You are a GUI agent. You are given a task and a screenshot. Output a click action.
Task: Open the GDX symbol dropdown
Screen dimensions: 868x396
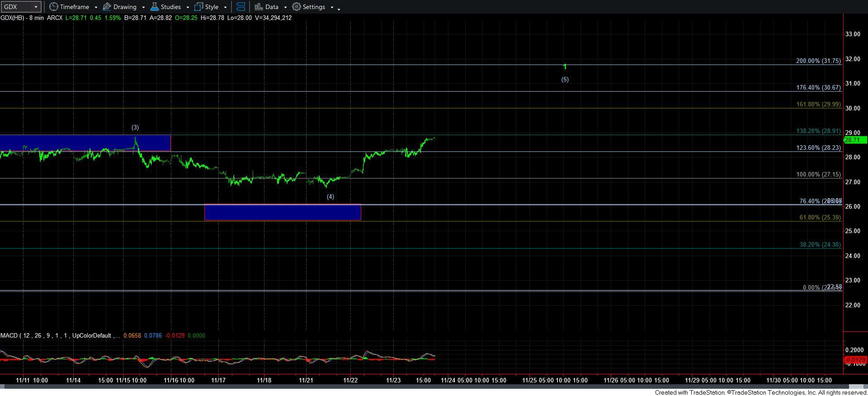(36, 7)
